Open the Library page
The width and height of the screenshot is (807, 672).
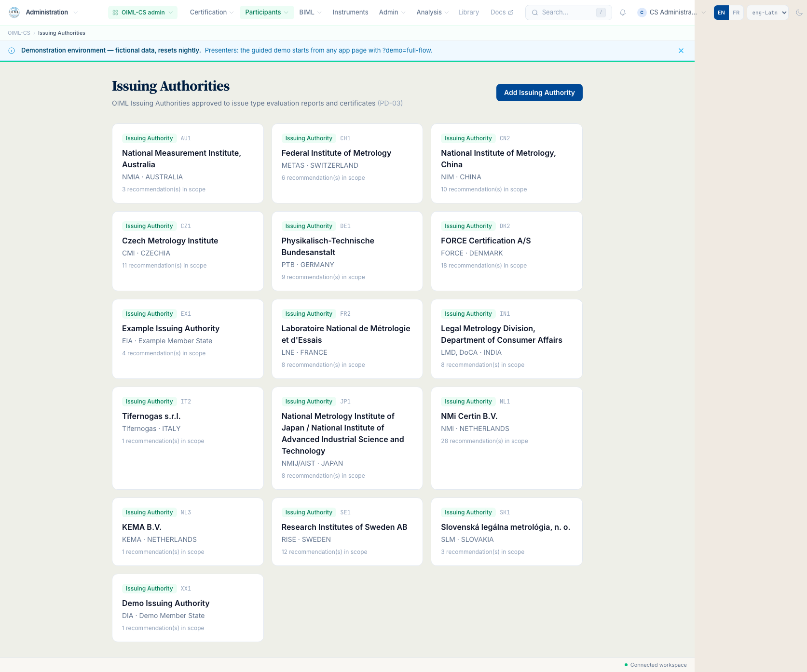click(x=468, y=13)
